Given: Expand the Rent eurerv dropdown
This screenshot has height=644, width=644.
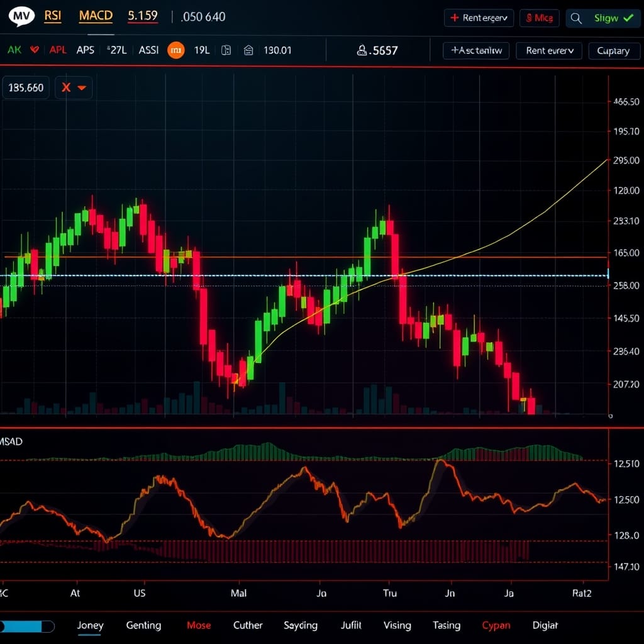Looking at the screenshot, I should tap(549, 50).
